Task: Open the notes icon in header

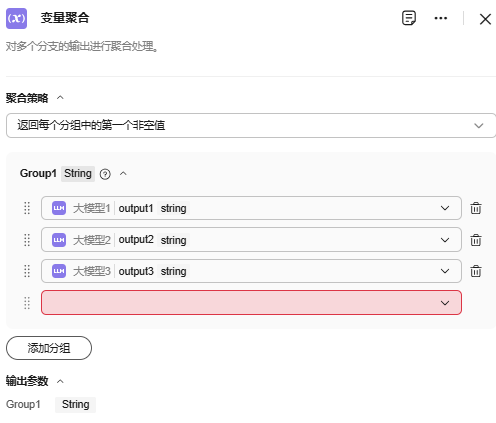Action: coord(409,18)
